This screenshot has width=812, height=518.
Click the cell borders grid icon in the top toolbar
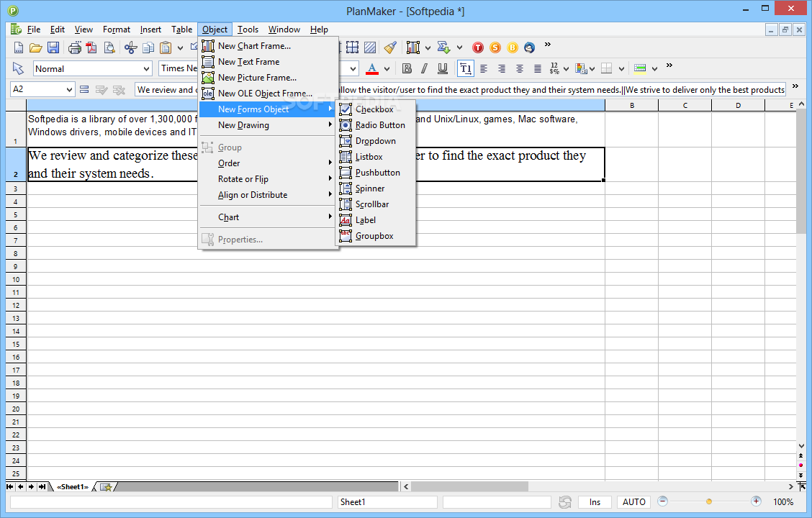tap(352, 47)
